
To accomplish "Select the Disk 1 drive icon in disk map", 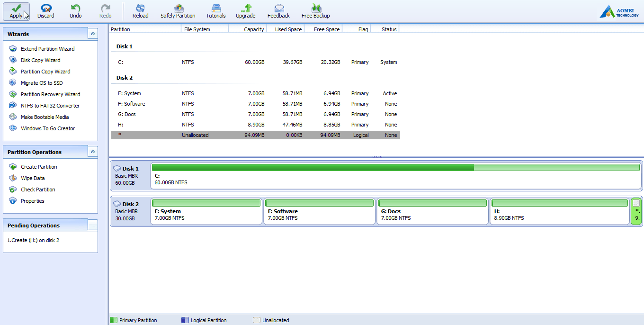I will pyautogui.click(x=117, y=168).
